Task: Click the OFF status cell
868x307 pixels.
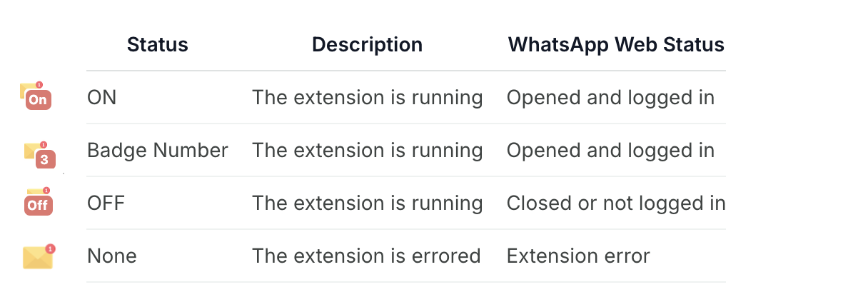Action: (106, 203)
